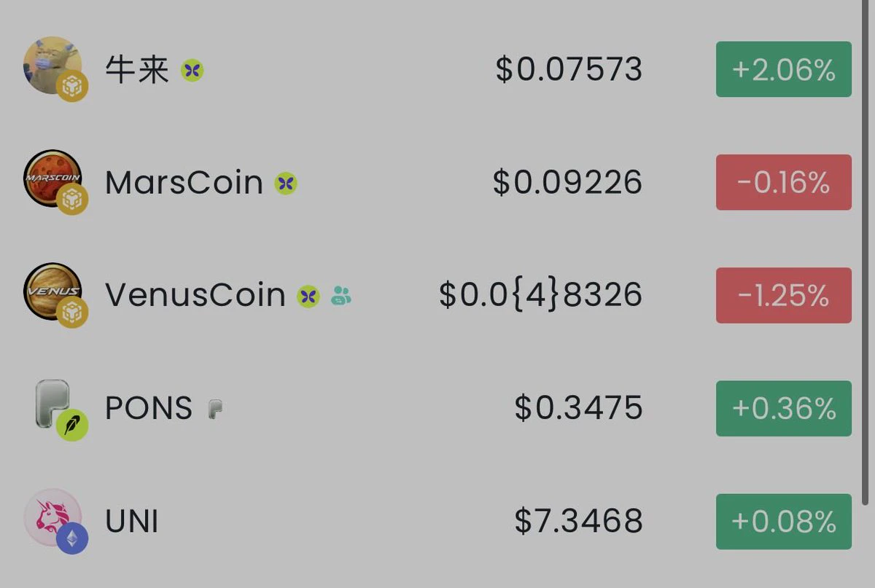875x588 pixels.
Task: Select the +0.08% change button
Action: (x=784, y=521)
